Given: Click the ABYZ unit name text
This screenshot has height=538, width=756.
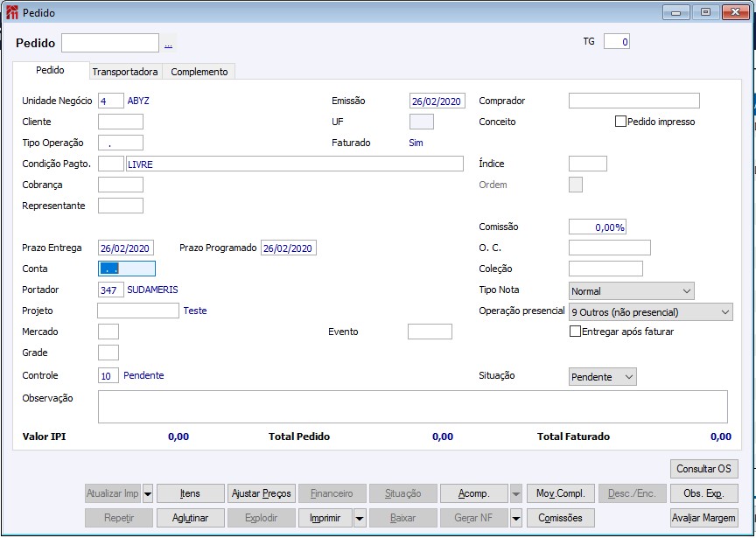Looking at the screenshot, I should tap(138, 101).
